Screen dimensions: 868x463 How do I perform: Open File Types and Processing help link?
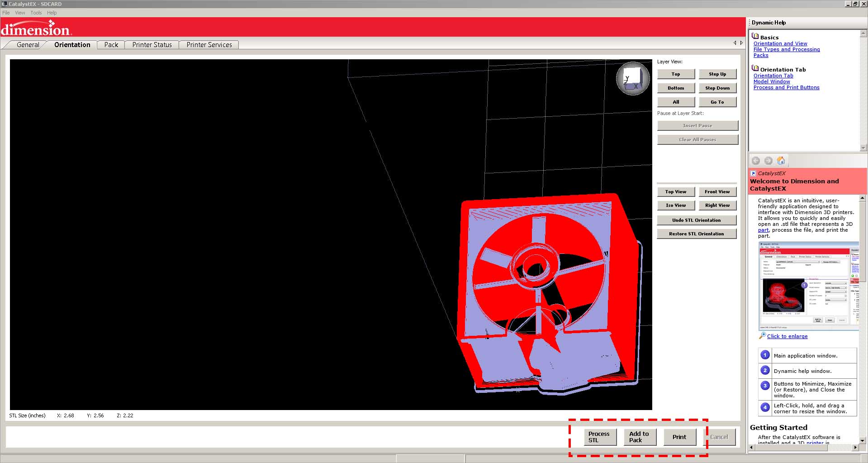pos(787,49)
